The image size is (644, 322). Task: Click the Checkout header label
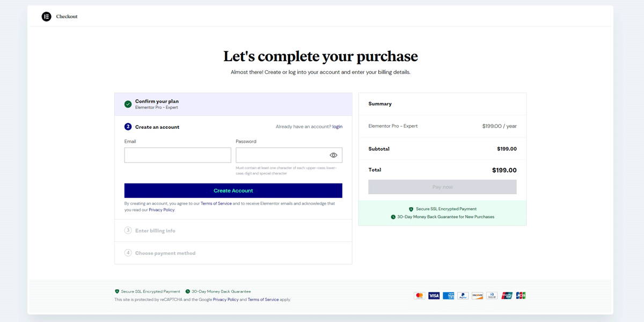(67, 17)
